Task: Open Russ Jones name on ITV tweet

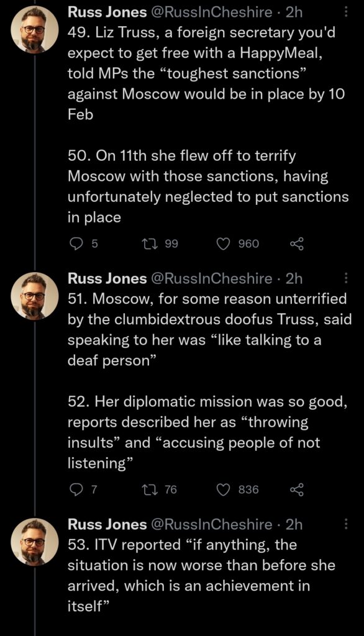Action: [x=107, y=524]
